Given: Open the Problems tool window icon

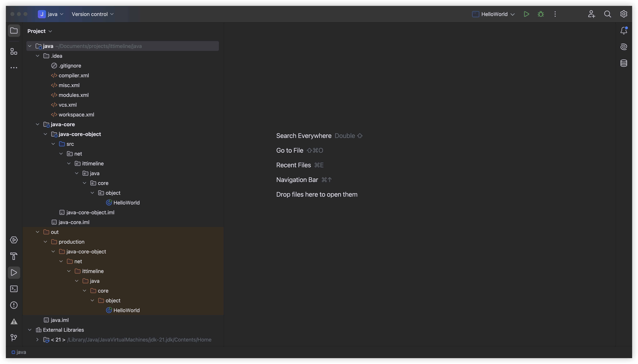Looking at the screenshot, I should coord(14,305).
